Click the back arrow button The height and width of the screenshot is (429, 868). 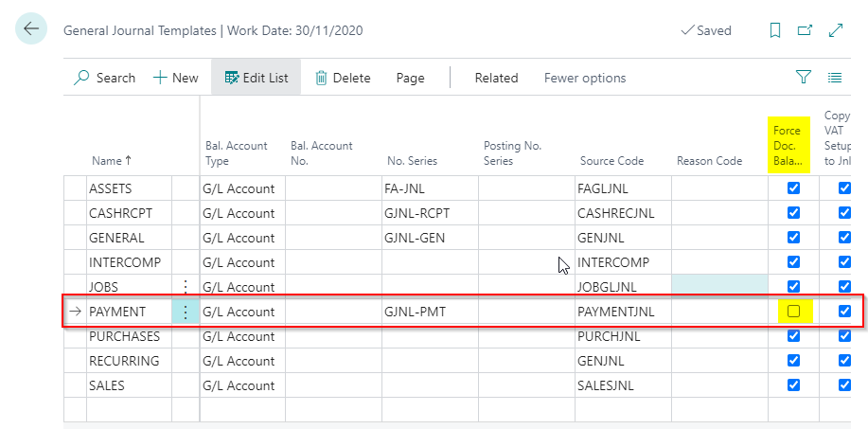31,29
